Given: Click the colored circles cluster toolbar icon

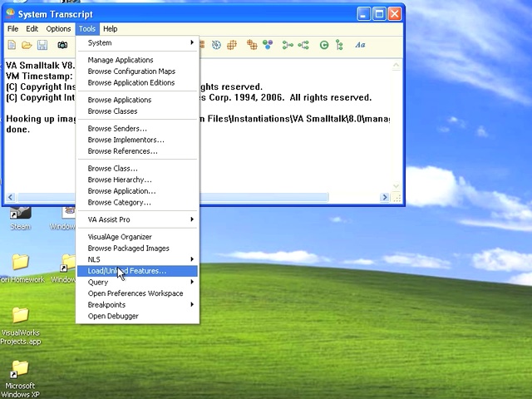Looking at the screenshot, I should [268, 45].
